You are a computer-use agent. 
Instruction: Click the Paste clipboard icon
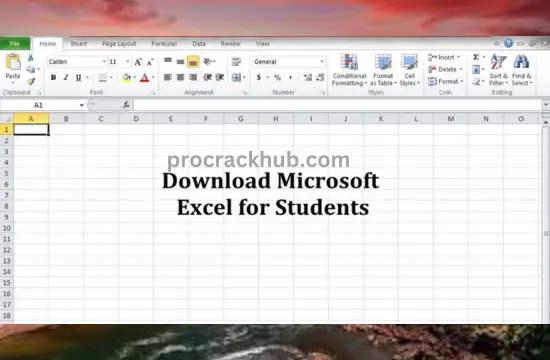tap(13, 62)
